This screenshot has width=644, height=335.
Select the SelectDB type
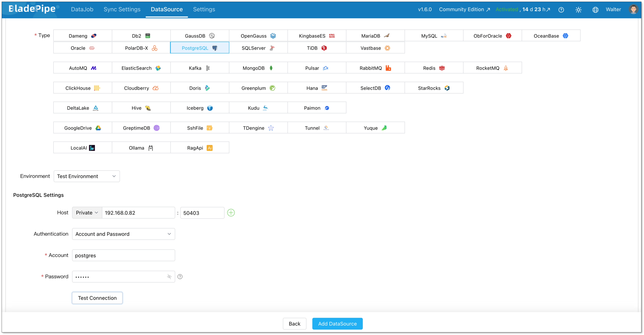click(x=375, y=88)
